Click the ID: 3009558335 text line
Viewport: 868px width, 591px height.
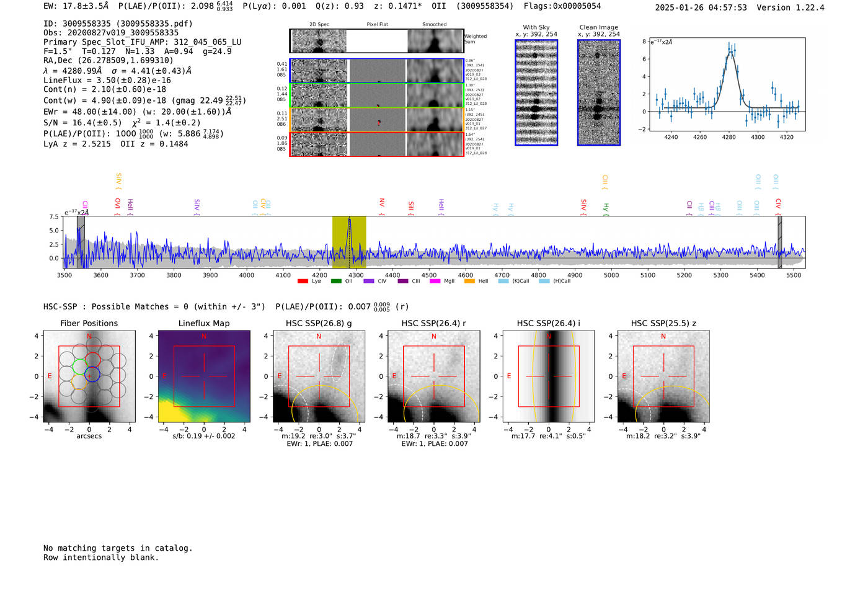[118, 24]
